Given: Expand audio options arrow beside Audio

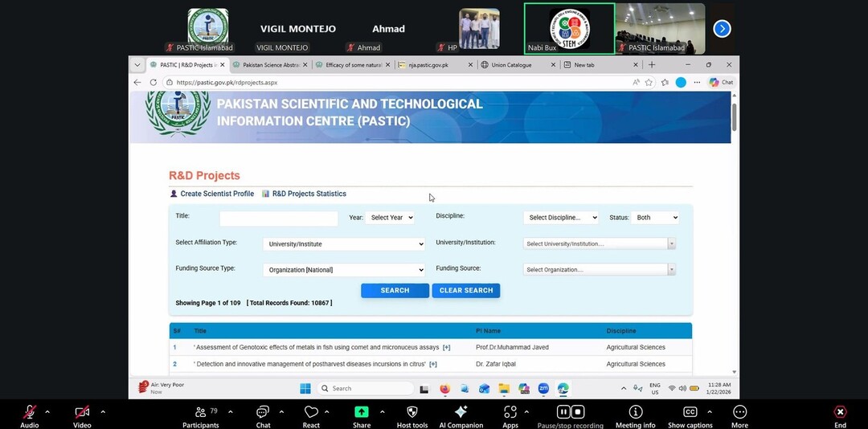Looking at the screenshot, I should pos(47,412).
